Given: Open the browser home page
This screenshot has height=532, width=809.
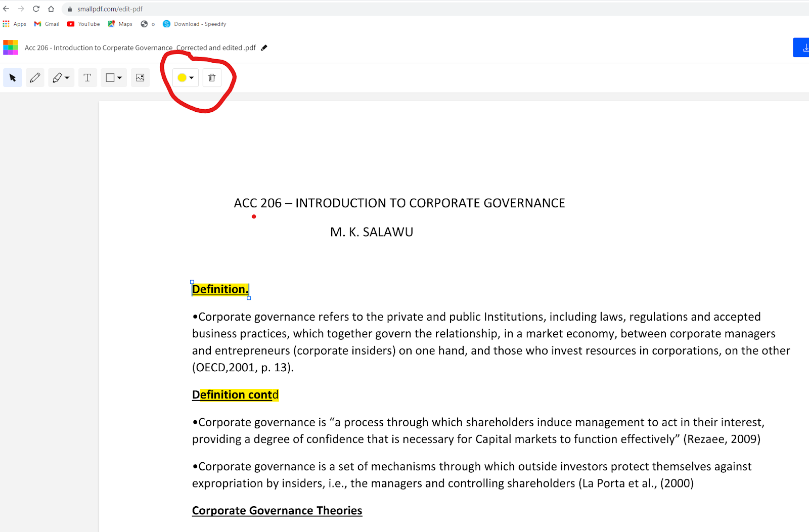Looking at the screenshot, I should 51,9.
